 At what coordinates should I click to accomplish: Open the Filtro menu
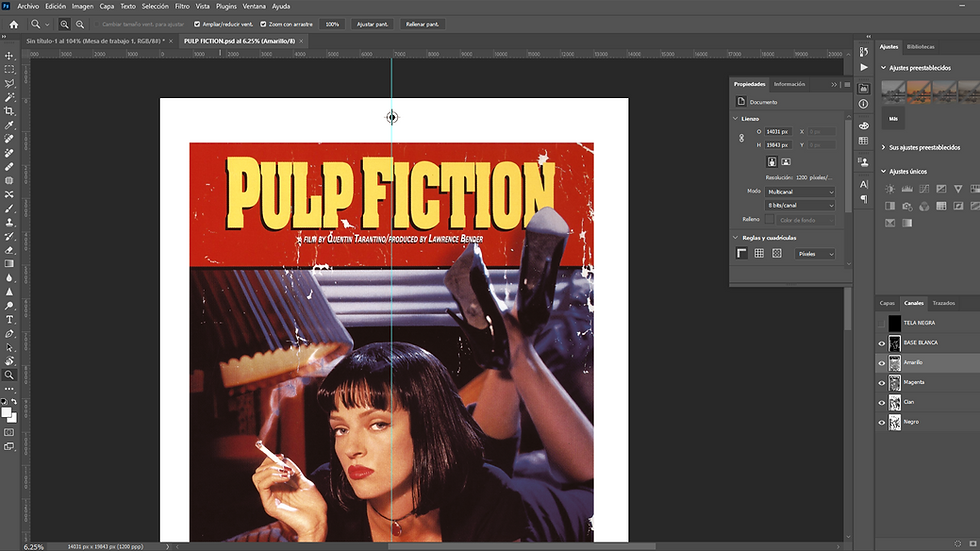[182, 6]
